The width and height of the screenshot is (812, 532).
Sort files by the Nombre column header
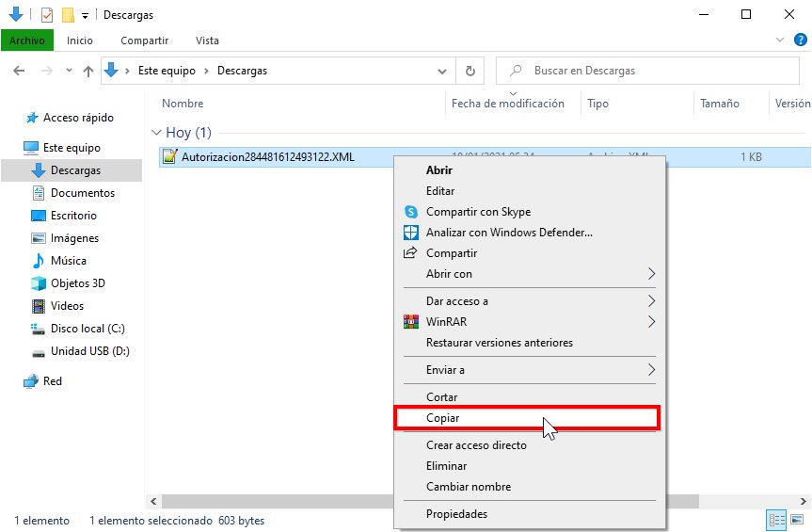(183, 104)
